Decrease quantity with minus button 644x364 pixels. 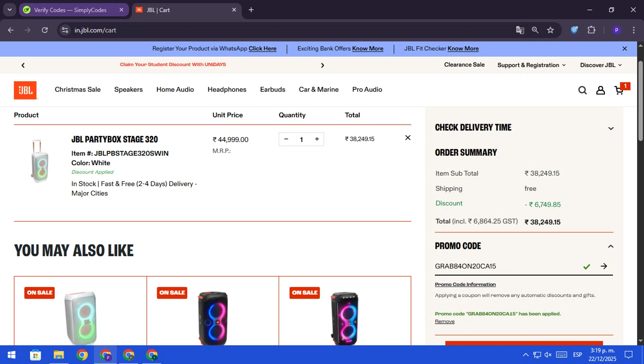286,139
